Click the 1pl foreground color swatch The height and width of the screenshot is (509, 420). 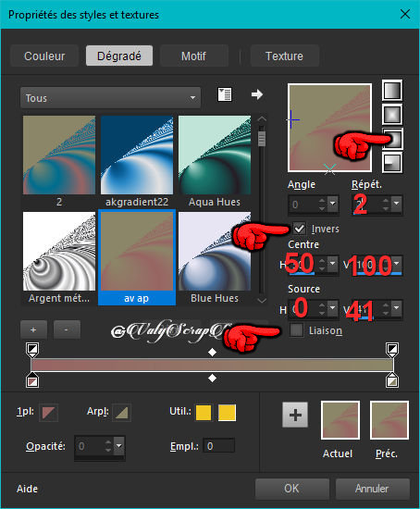pyautogui.click(x=49, y=412)
